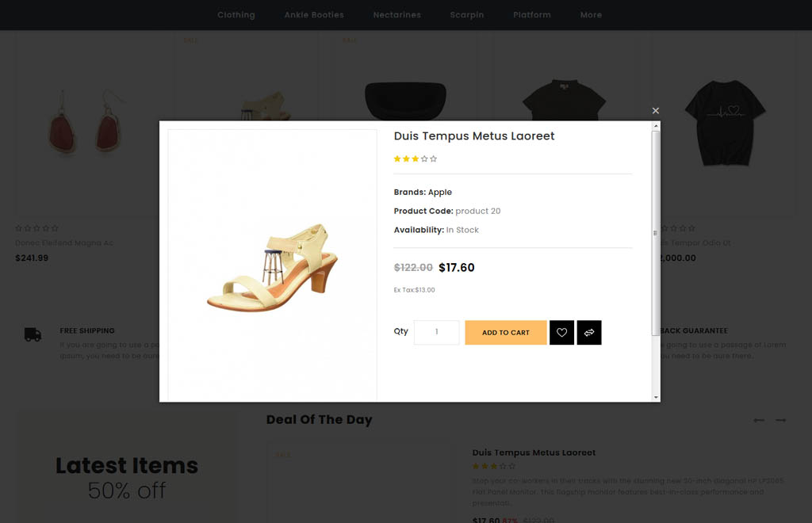The width and height of the screenshot is (812, 523).
Task: Click the Add to Cart button
Action: point(505,333)
